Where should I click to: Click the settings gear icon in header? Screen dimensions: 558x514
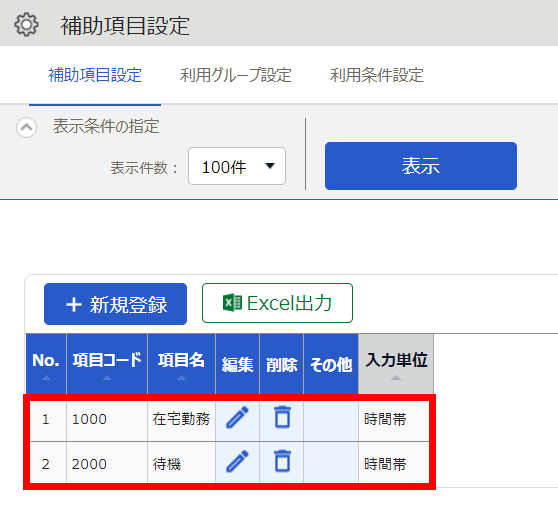(x=26, y=25)
